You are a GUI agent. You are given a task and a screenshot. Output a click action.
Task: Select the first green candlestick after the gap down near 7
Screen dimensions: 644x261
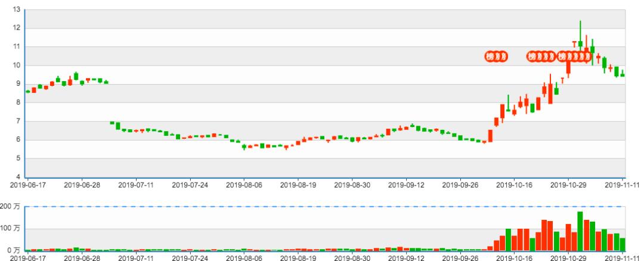tap(112, 123)
